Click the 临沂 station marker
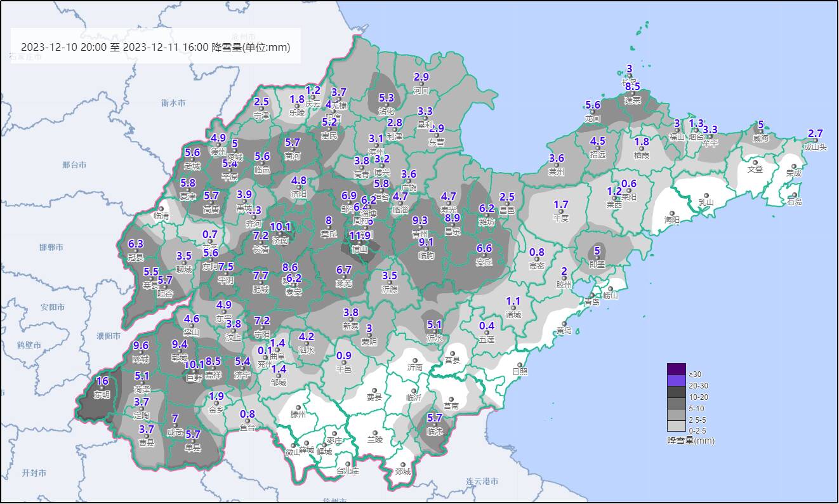 click(x=414, y=390)
